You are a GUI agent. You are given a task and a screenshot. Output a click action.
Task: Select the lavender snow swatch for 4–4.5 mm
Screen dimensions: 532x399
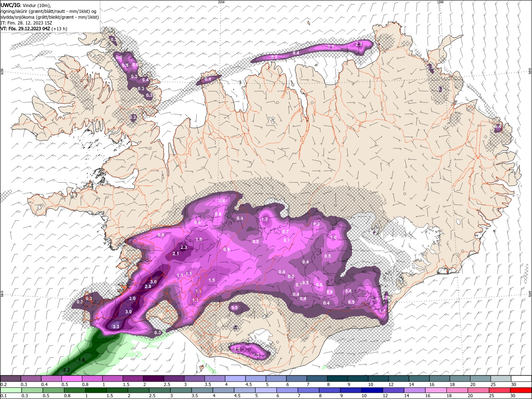pos(235,378)
